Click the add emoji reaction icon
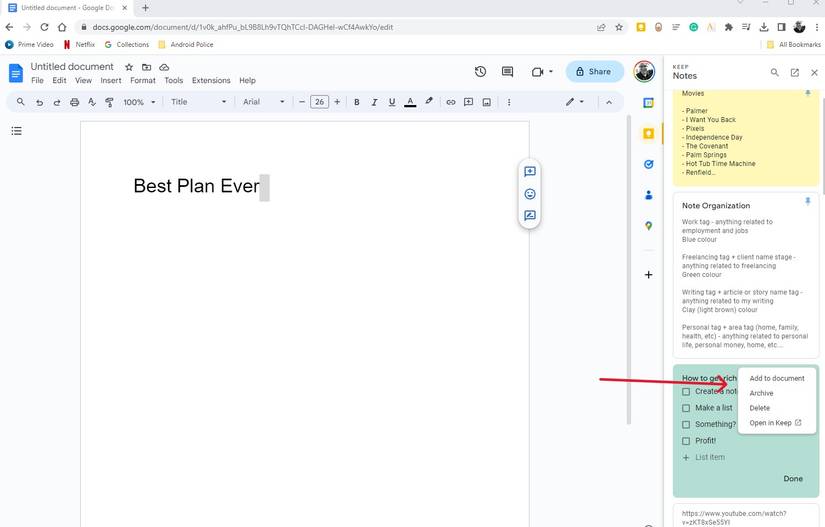The image size is (825, 527). pos(530,194)
